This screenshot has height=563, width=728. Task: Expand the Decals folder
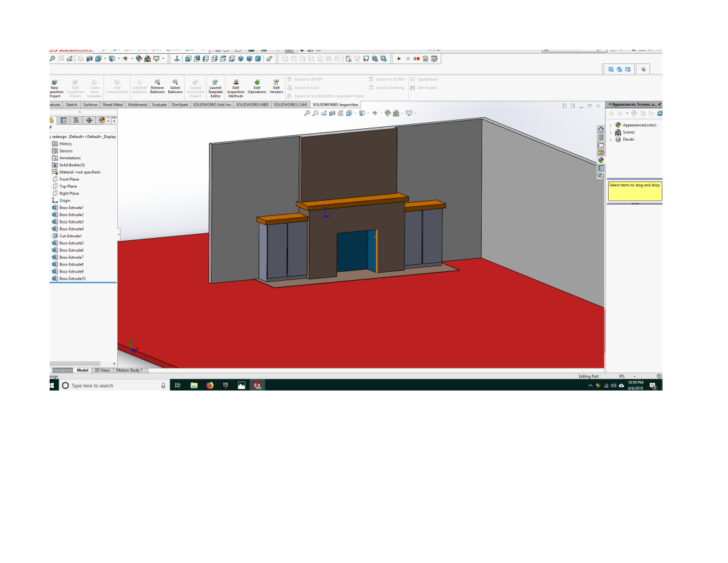pos(611,139)
